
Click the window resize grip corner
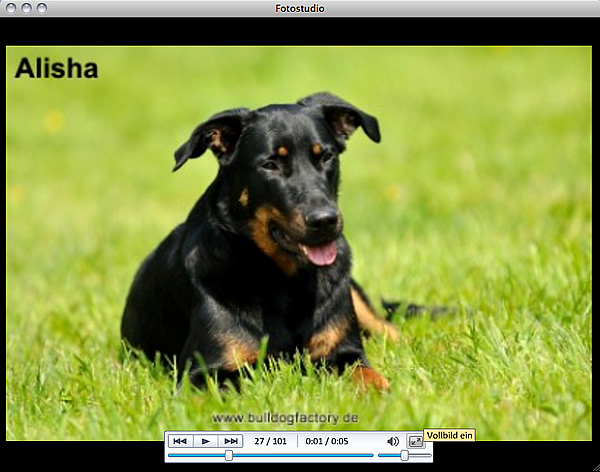pyautogui.click(x=596, y=468)
